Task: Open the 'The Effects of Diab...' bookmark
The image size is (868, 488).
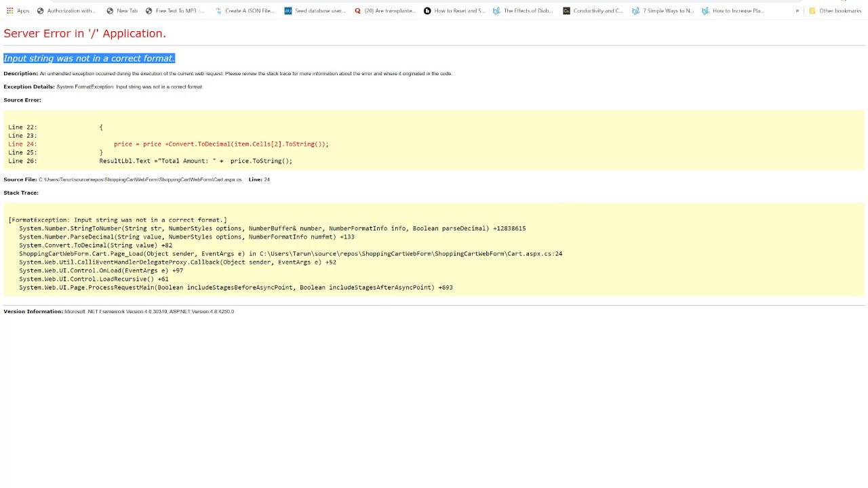Action: pos(524,11)
